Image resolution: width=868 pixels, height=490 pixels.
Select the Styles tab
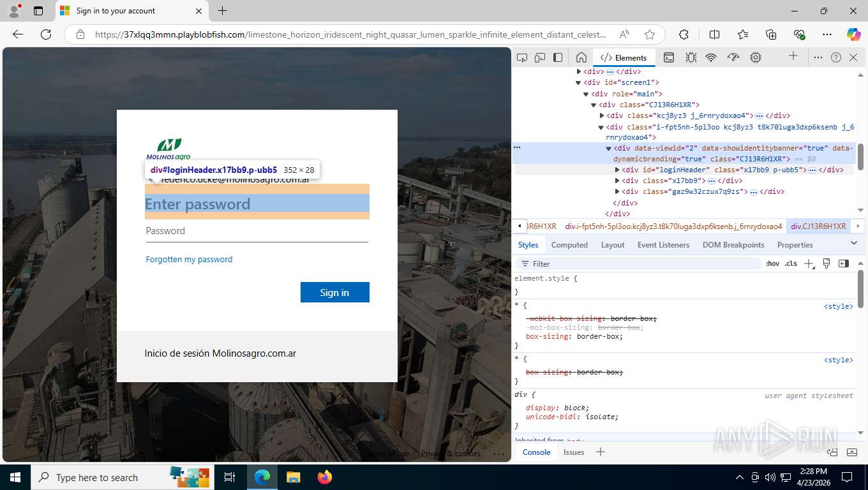pyautogui.click(x=528, y=244)
